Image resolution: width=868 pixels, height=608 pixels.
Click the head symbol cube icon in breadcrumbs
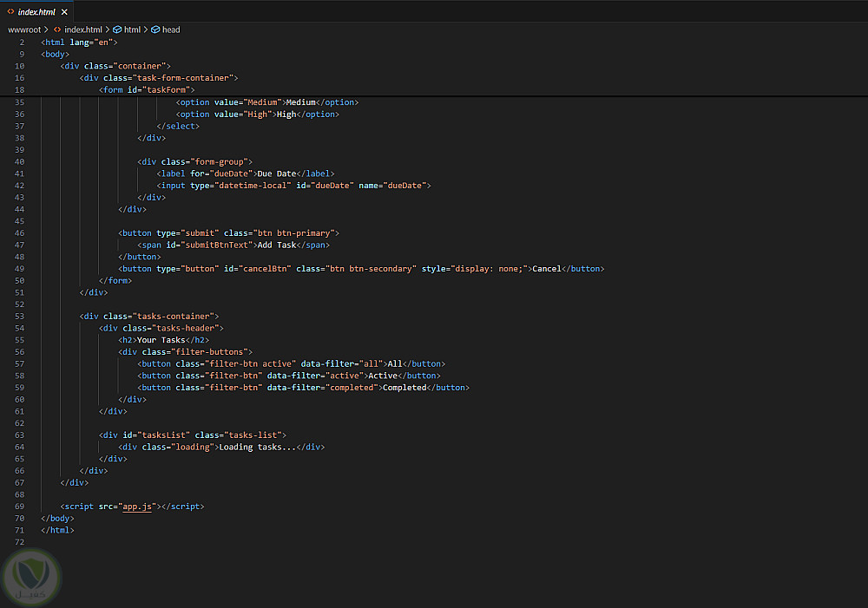pyautogui.click(x=155, y=29)
